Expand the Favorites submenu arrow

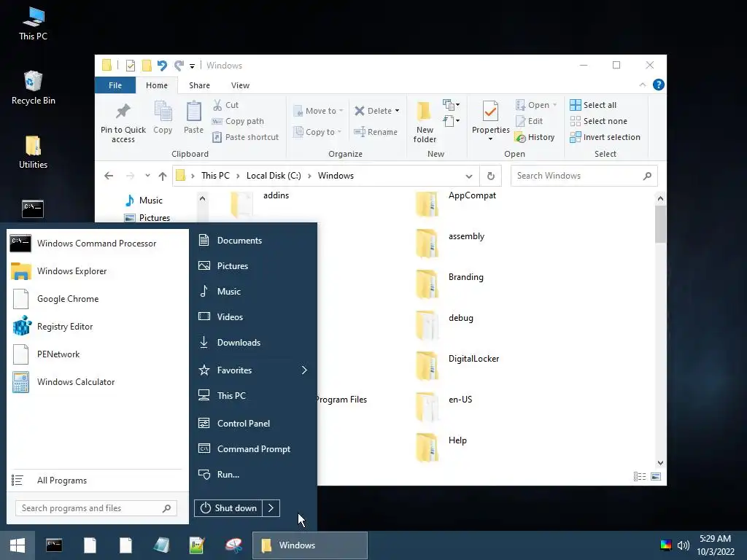point(304,370)
